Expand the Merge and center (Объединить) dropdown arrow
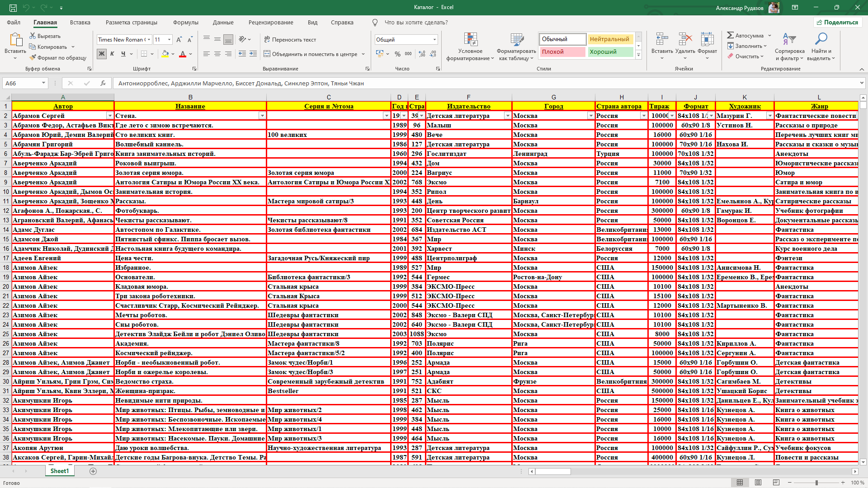The image size is (868, 488). coord(363,54)
